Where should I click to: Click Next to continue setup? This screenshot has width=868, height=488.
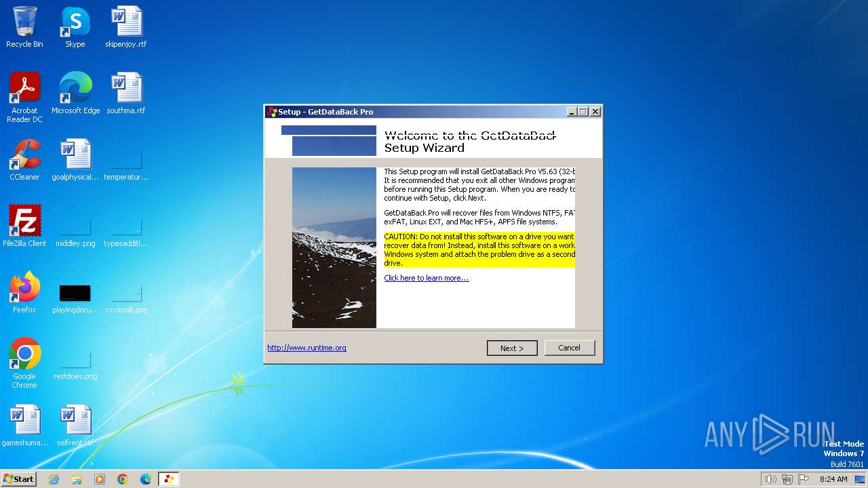coord(512,348)
